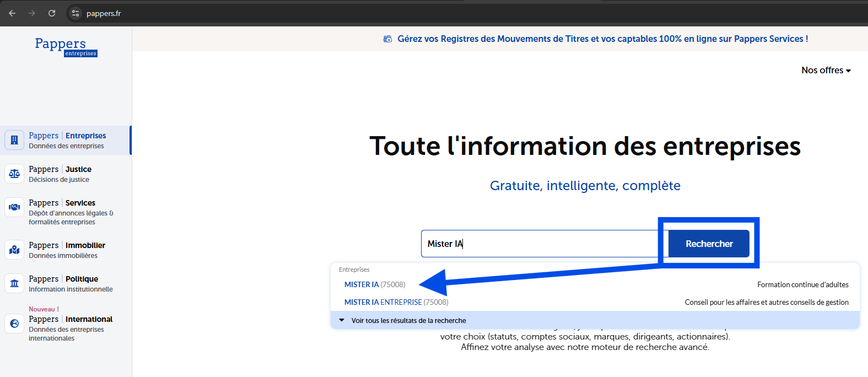The height and width of the screenshot is (377, 868).
Task: Open Pappers Immobilier section
Action: click(66, 250)
